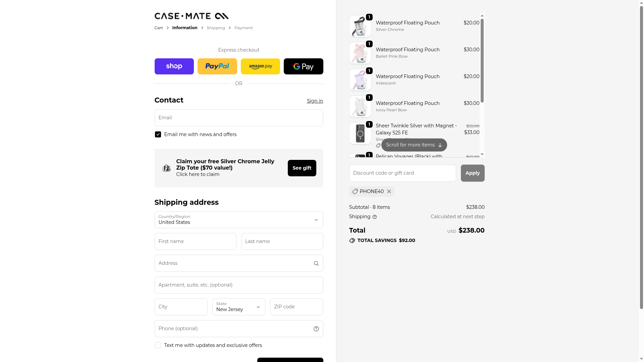The width and height of the screenshot is (644, 362).
Task: Pay with Shop Pay express button
Action: tap(174, 66)
